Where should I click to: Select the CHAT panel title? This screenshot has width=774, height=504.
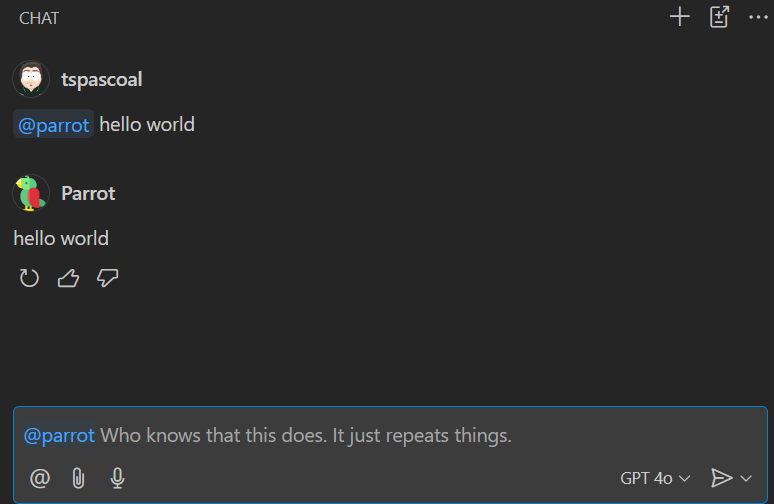(x=39, y=17)
